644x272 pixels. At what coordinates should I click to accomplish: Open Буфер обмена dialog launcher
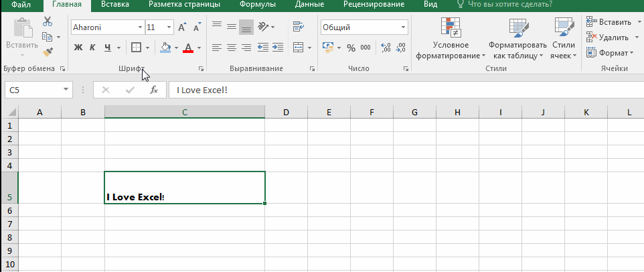[x=62, y=69]
